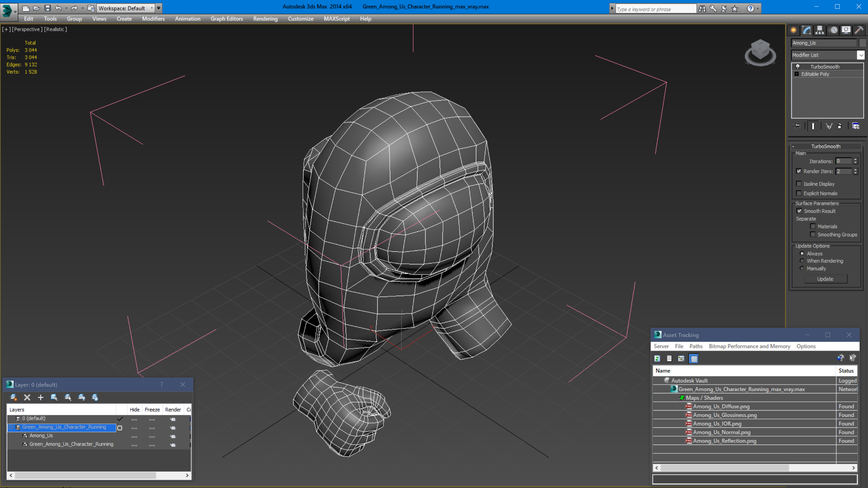This screenshot has height=488, width=868.
Task: Click Tree View icon in Asset Tracking toolbar
Action: [681, 359]
